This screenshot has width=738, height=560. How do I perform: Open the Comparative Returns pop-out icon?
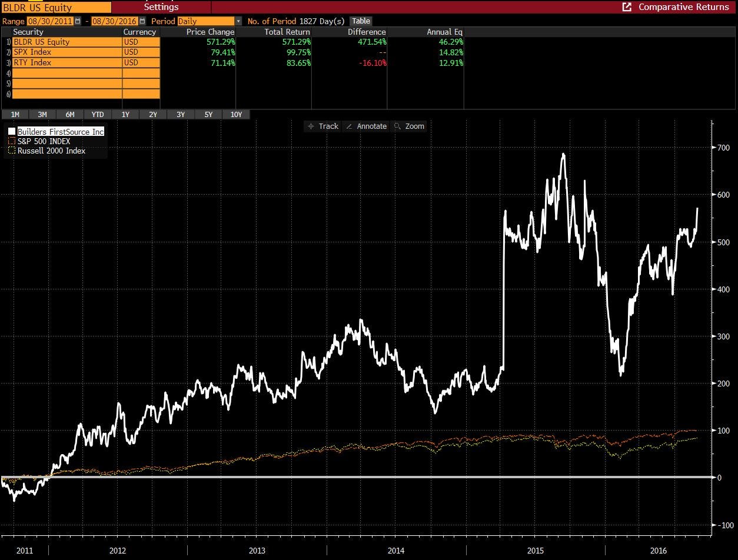627,7
